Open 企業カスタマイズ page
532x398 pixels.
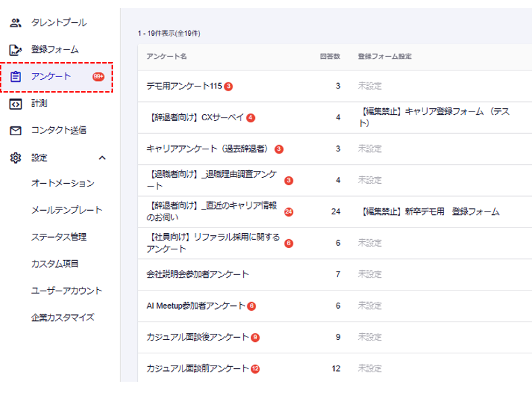click(x=62, y=318)
